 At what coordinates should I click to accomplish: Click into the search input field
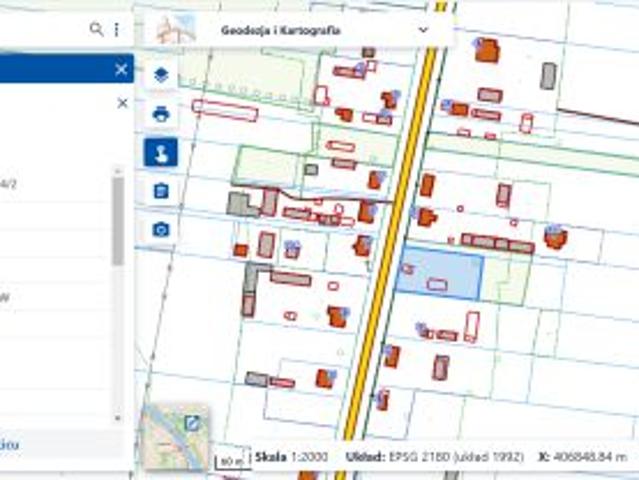40,30
